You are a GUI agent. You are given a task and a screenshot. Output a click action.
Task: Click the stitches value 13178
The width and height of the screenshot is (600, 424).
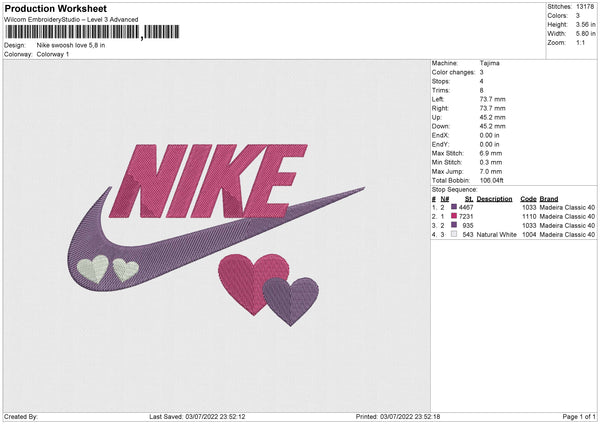coord(585,7)
